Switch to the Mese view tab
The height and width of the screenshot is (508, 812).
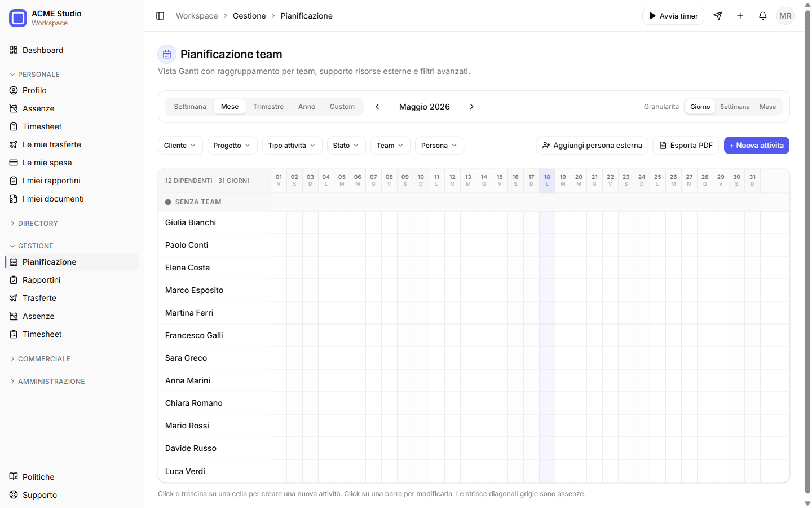230,107
